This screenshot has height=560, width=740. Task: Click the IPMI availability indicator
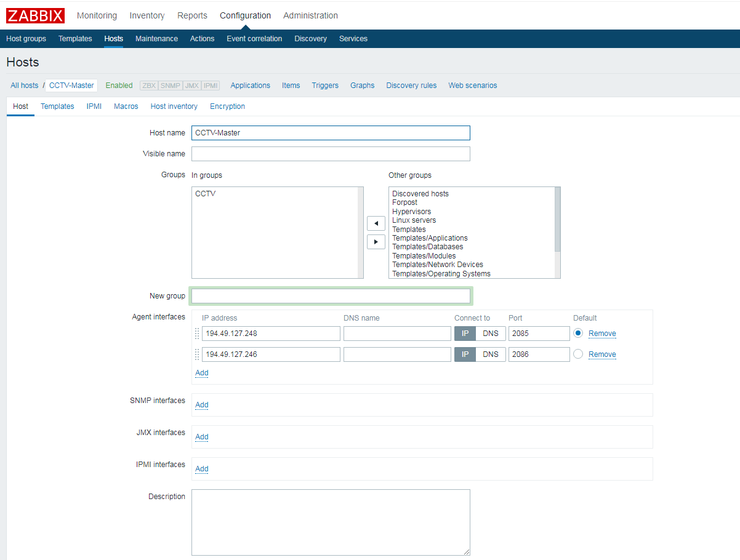[211, 86]
